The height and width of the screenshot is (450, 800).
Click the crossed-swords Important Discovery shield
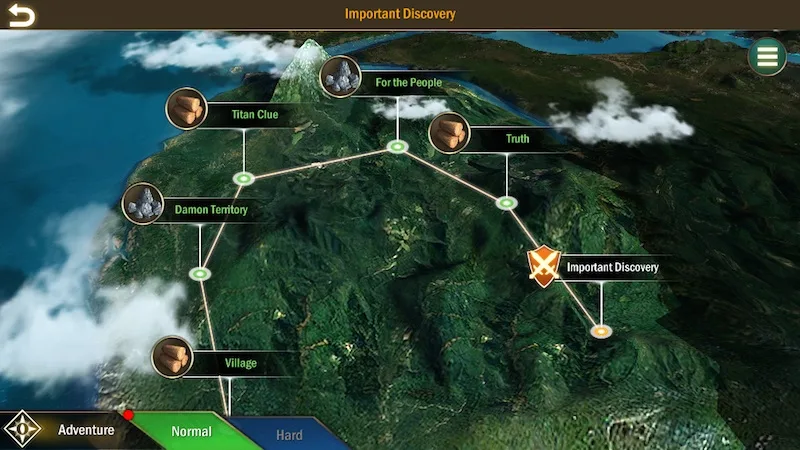coord(542,267)
